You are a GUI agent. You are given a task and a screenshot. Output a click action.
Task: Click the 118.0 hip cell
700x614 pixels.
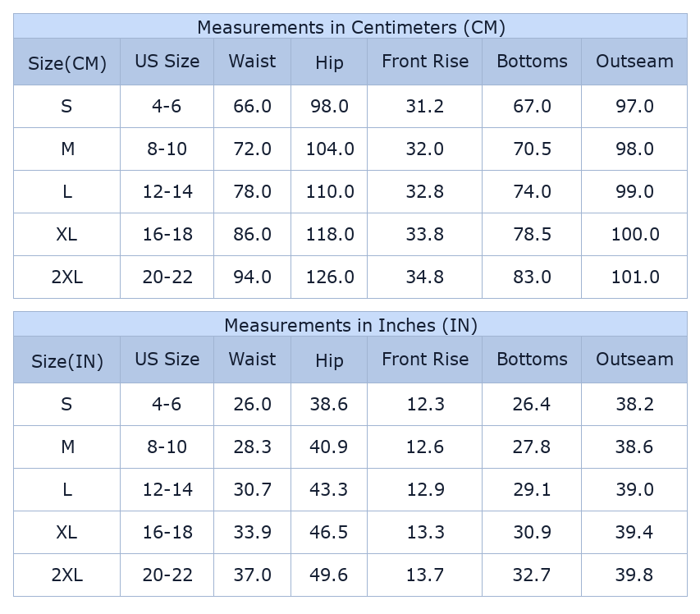pyautogui.click(x=329, y=235)
